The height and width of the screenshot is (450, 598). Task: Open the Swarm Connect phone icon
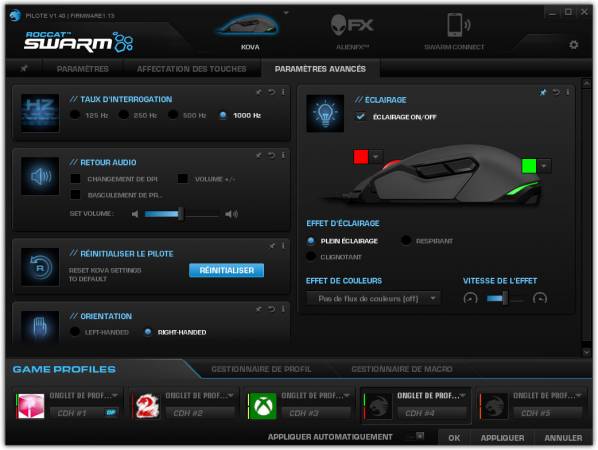pyautogui.click(x=458, y=25)
